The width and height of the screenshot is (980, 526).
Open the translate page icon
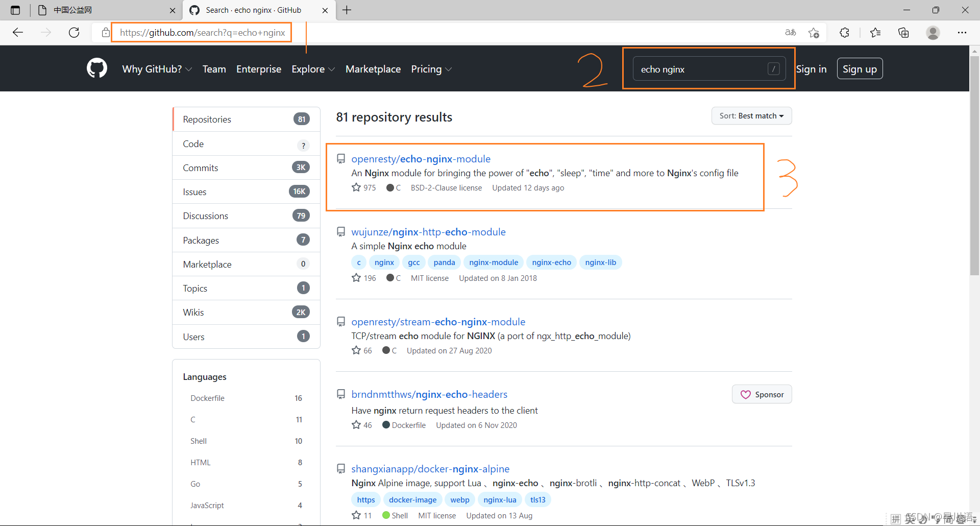791,33
